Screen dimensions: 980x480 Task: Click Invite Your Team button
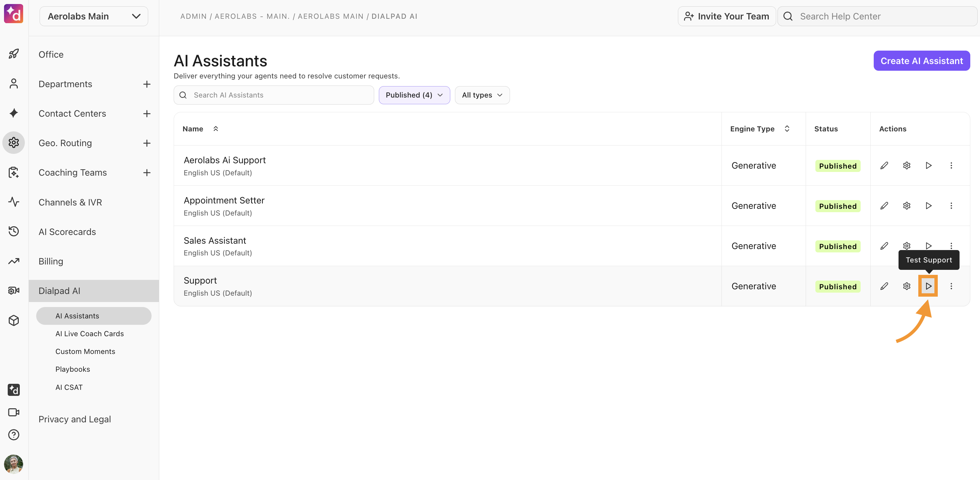point(727,16)
